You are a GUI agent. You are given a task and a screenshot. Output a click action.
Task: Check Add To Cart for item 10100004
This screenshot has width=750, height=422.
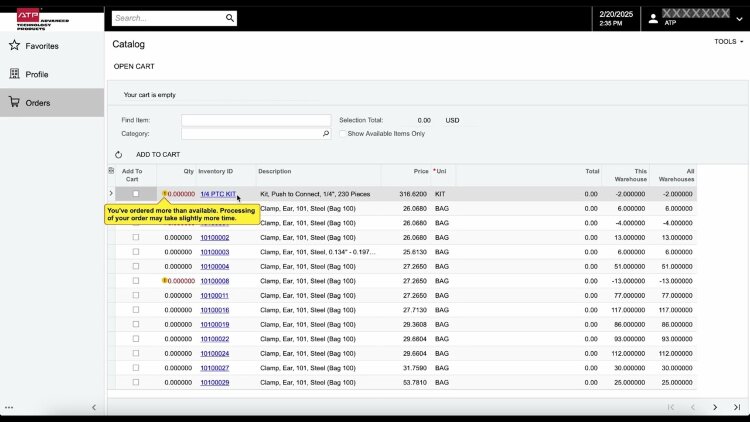[x=136, y=266]
